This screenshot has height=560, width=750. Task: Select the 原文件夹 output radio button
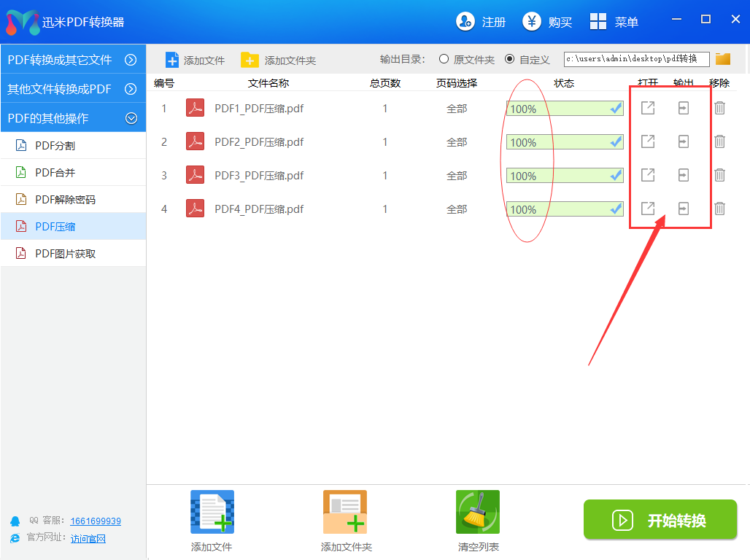click(444, 59)
